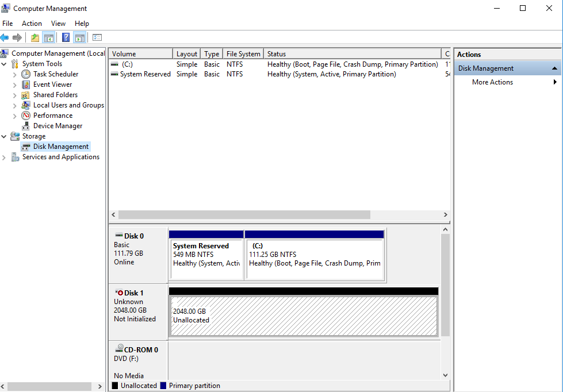Click the Disk Management tree icon
Image resolution: width=563 pixels, height=392 pixels.
(x=25, y=147)
